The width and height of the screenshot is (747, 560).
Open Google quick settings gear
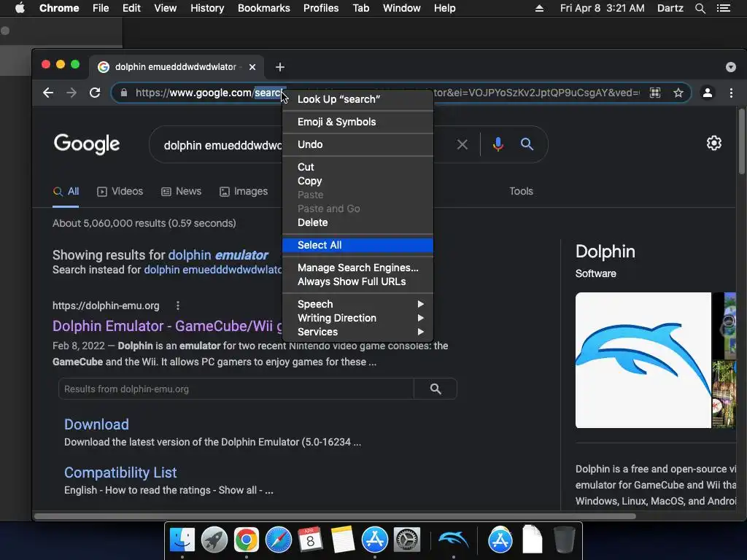tap(713, 143)
